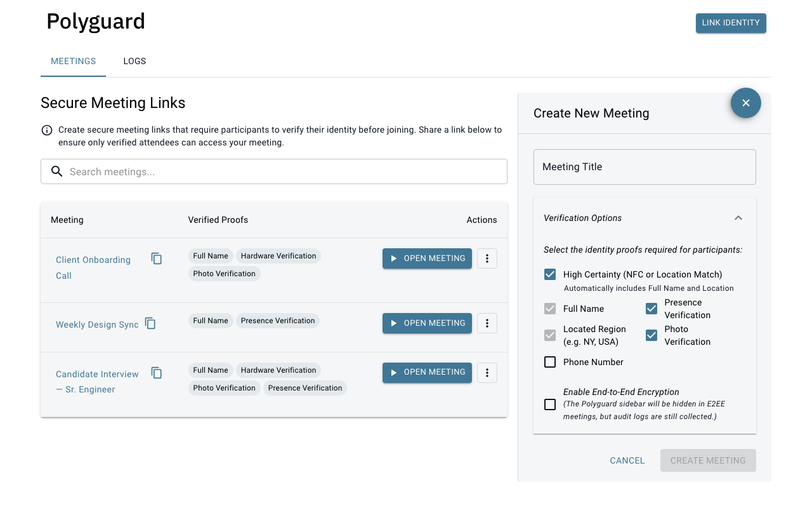The image size is (812, 508).
Task: Click the info icon beside the description
Action: (47, 130)
